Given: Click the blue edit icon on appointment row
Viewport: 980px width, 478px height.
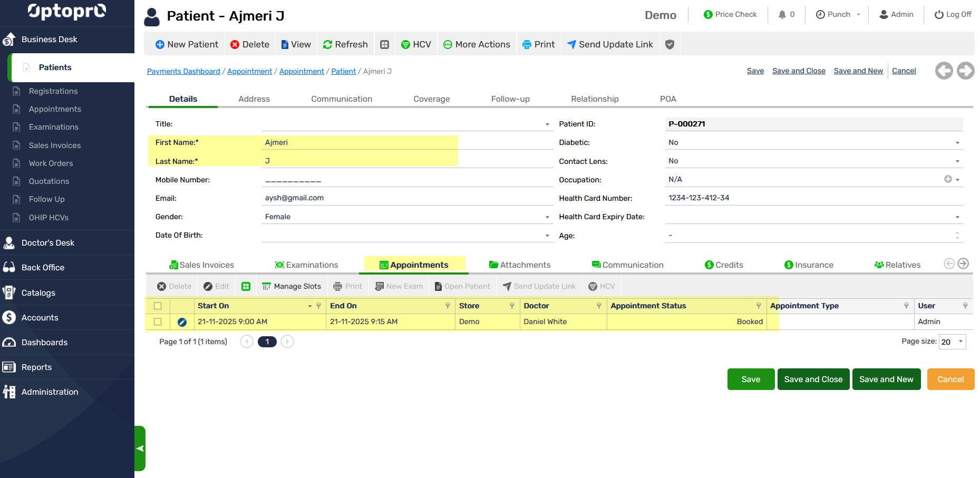Looking at the screenshot, I should [182, 322].
